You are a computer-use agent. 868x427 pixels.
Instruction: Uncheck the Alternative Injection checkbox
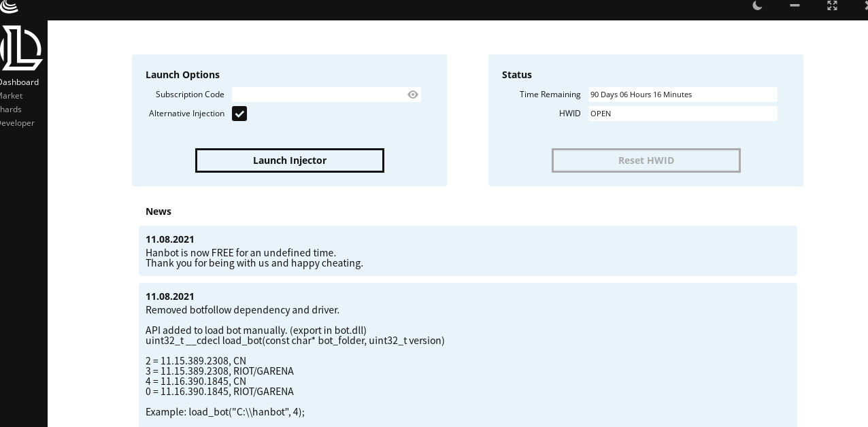coord(239,114)
